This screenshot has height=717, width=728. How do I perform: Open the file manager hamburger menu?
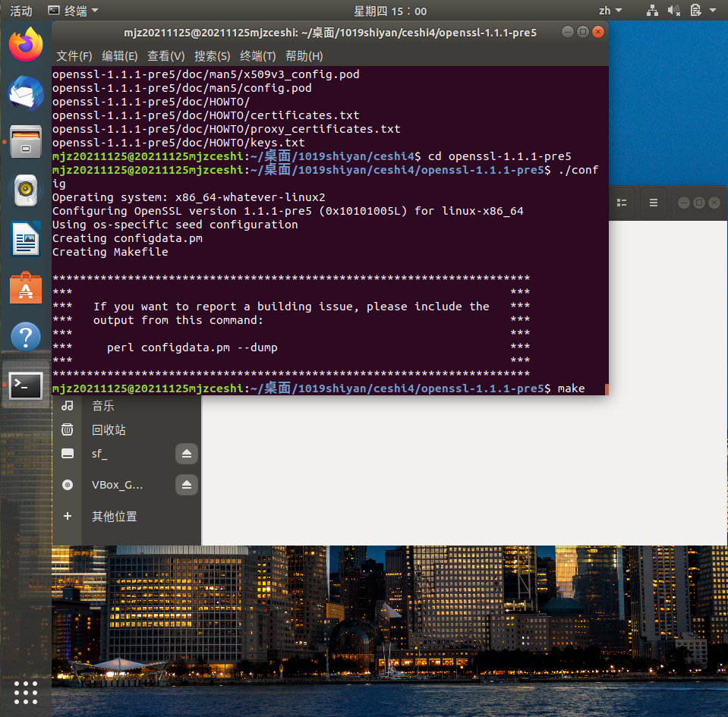tap(654, 203)
